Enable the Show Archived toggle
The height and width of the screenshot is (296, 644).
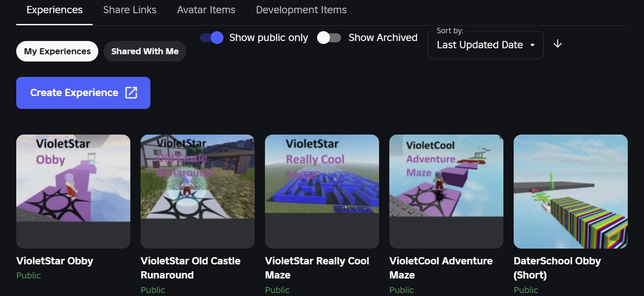[x=329, y=38]
